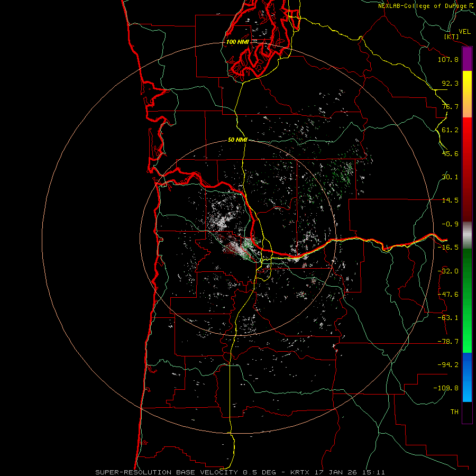Select the 100 NMI range ring label
Image resolution: width=476 pixels, height=476 pixels.
(x=237, y=42)
